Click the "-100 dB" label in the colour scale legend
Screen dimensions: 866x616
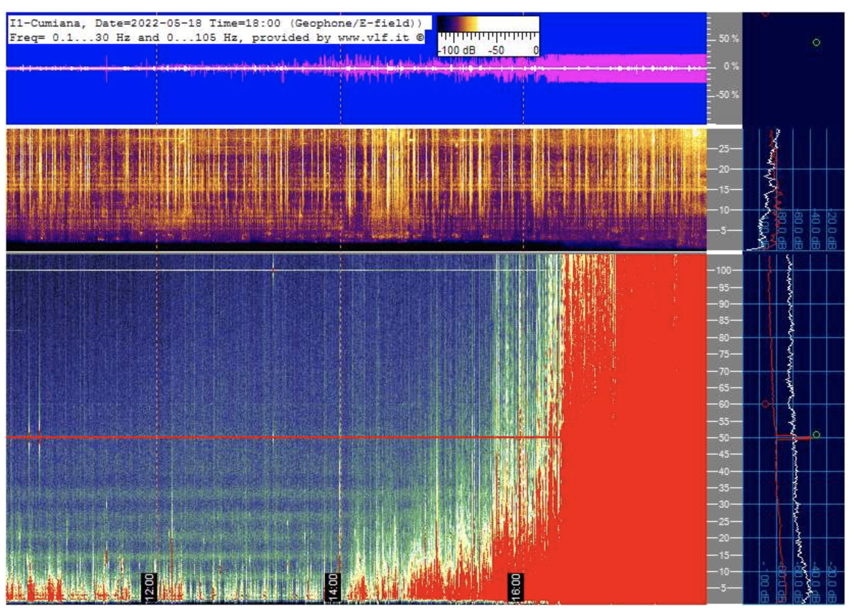(x=456, y=50)
